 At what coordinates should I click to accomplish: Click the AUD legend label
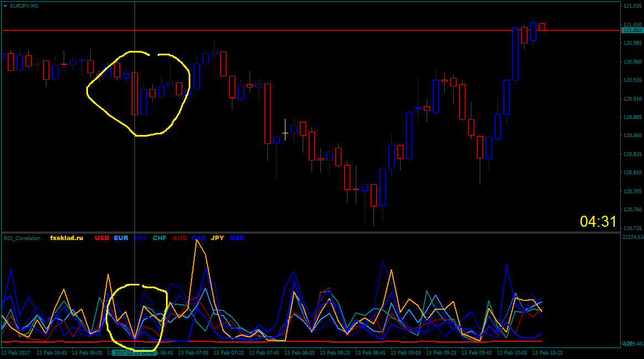click(179, 238)
